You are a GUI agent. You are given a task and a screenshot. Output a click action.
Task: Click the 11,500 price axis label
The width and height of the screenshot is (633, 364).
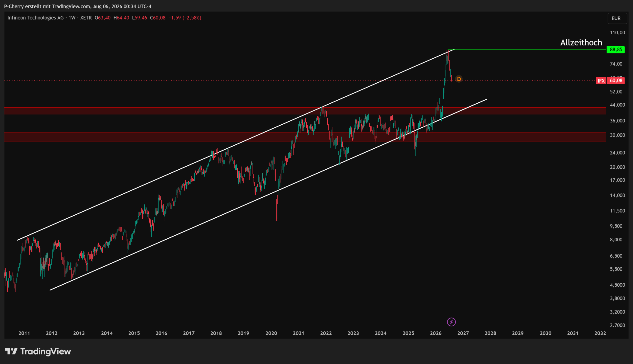pyautogui.click(x=617, y=211)
